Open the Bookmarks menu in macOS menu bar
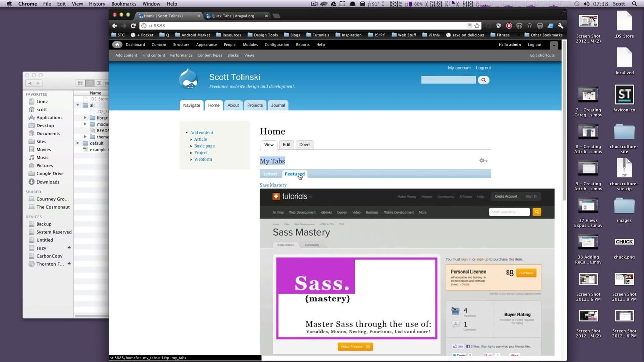Screen dimensions: 644x362 click(x=124, y=4)
